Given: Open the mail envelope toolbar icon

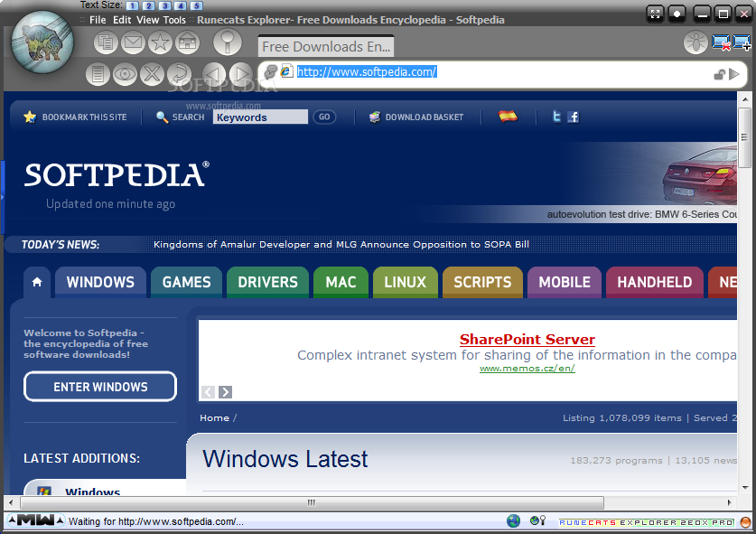Looking at the screenshot, I should coord(133,43).
